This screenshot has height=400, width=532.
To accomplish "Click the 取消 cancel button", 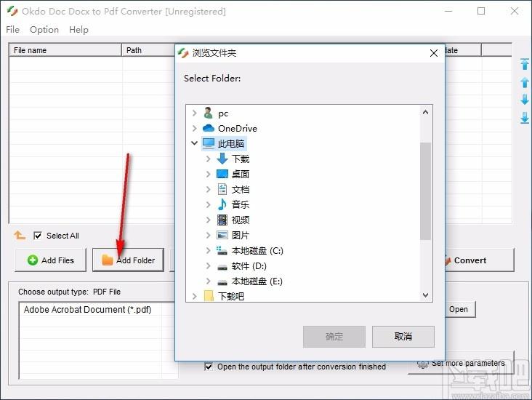I will point(403,337).
